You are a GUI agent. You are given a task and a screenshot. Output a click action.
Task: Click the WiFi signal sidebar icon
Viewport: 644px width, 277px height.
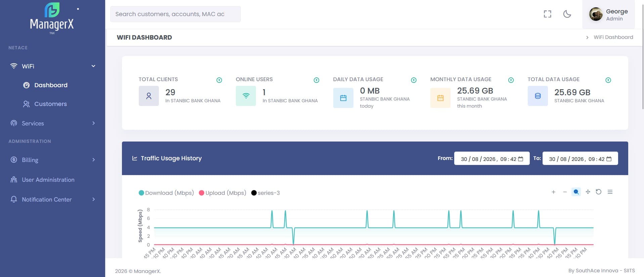(14, 66)
